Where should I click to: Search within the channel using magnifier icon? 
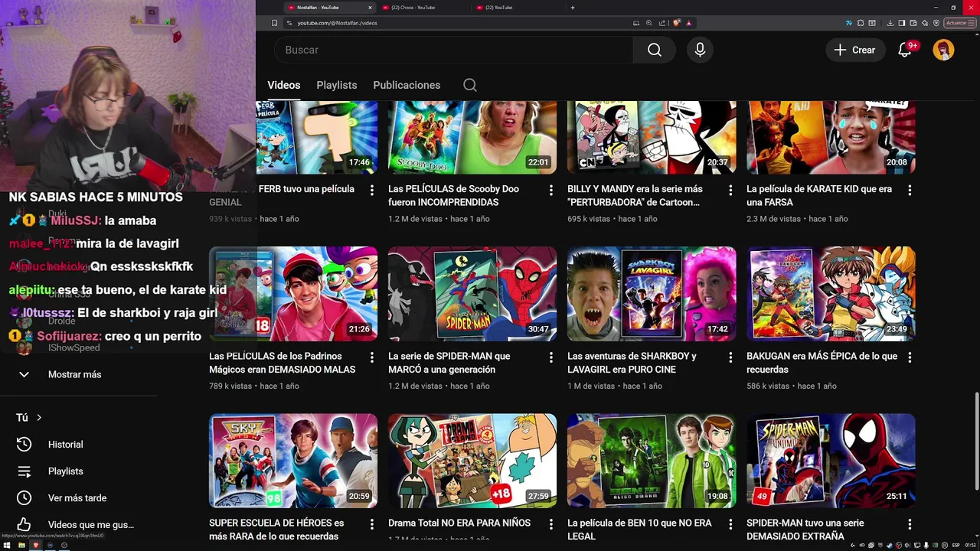(x=470, y=85)
